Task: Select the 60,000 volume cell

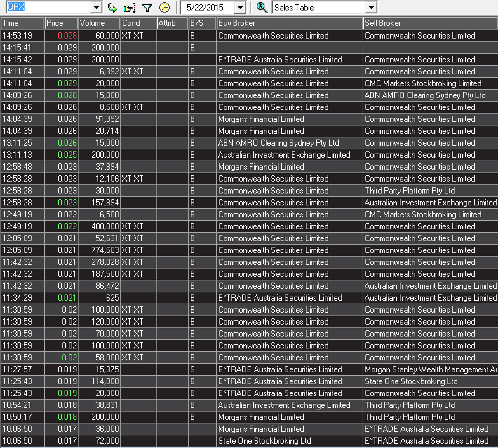Action: point(99,36)
